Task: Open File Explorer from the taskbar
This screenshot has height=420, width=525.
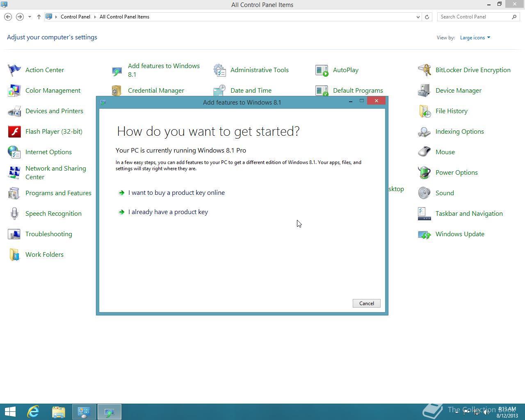Action: 59,412
